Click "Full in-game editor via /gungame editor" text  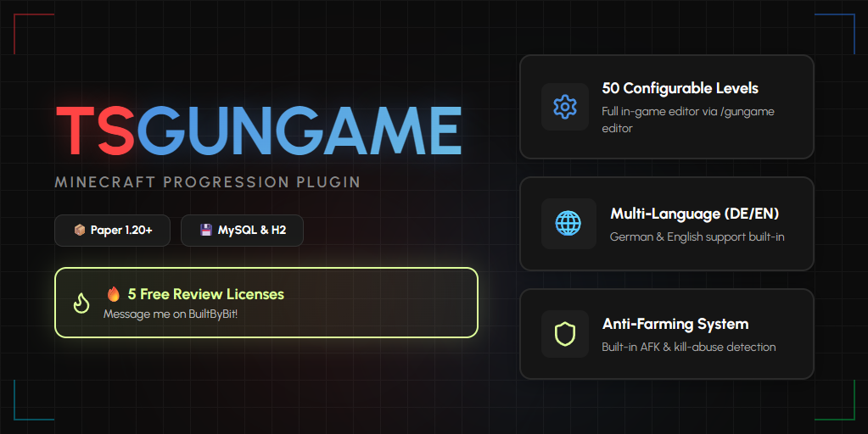[688, 120]
